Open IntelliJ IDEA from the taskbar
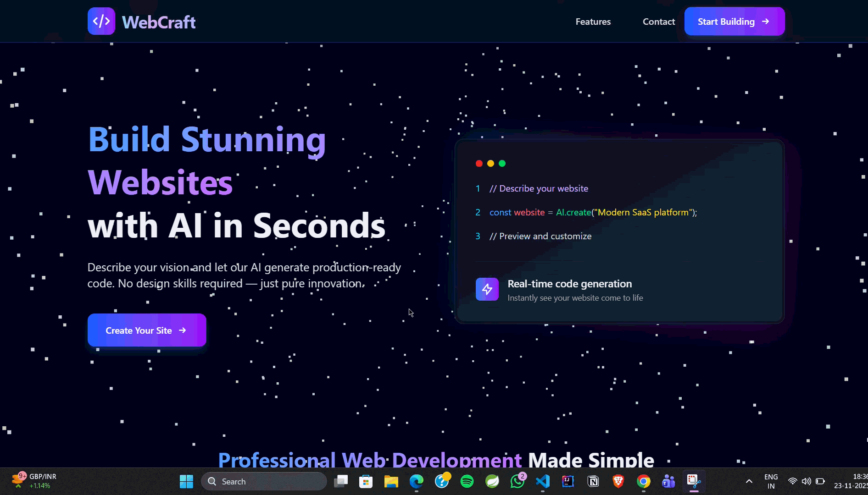Screen dimensions: 868x495 tap(568, 481)
